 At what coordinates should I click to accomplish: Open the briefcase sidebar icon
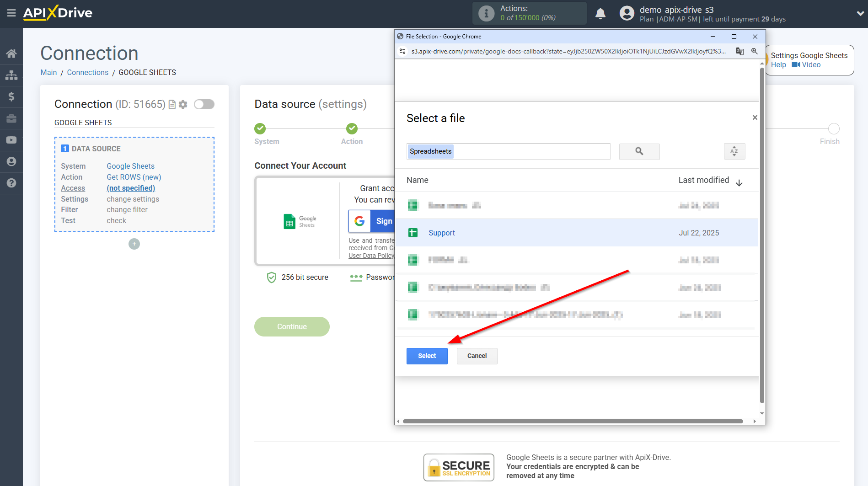click(11, 118)
